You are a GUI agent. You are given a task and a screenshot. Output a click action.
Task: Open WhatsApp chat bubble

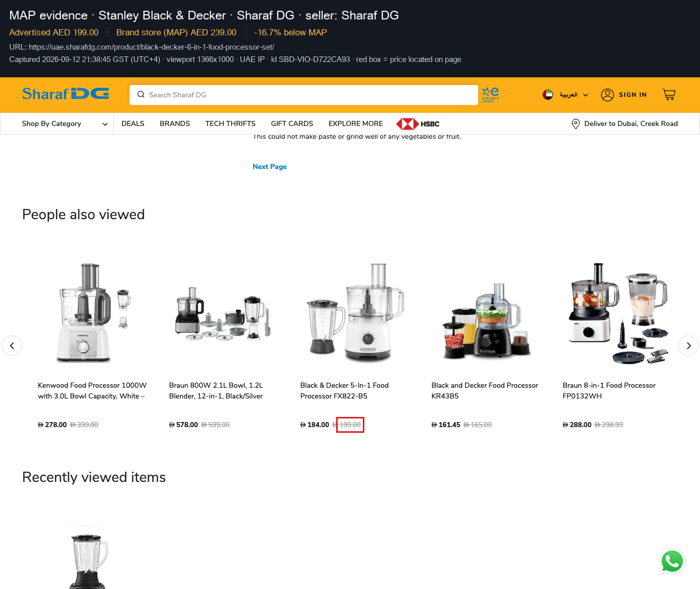pyautogui.click(x=672, y=562)
